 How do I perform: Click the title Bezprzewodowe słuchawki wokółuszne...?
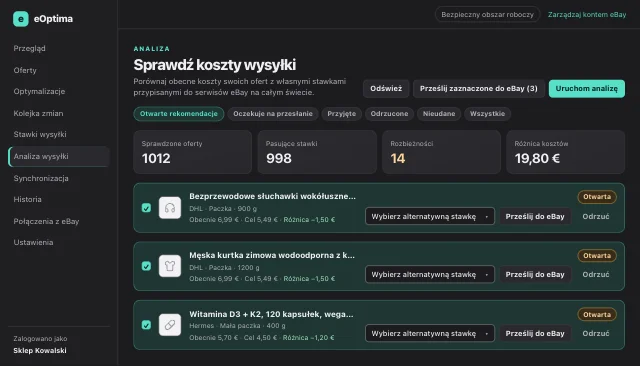point(272,196)
